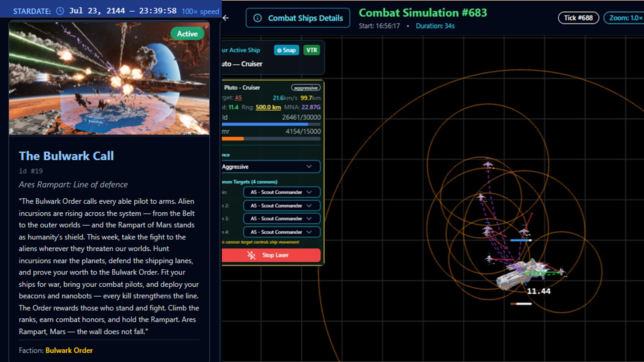This screenshot has width=644, height=362.
Task: Click the orange armor bar 4154/15000
Action: 271,139
